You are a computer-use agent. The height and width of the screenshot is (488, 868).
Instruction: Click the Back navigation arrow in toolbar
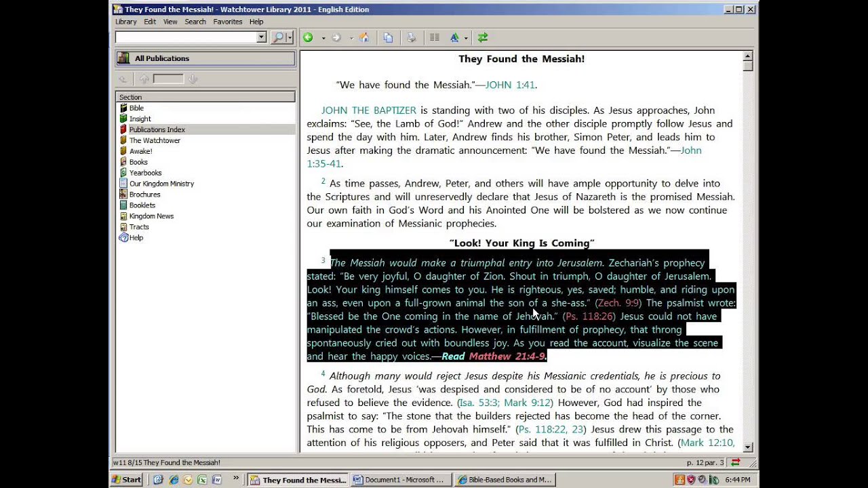pos(308,37)
